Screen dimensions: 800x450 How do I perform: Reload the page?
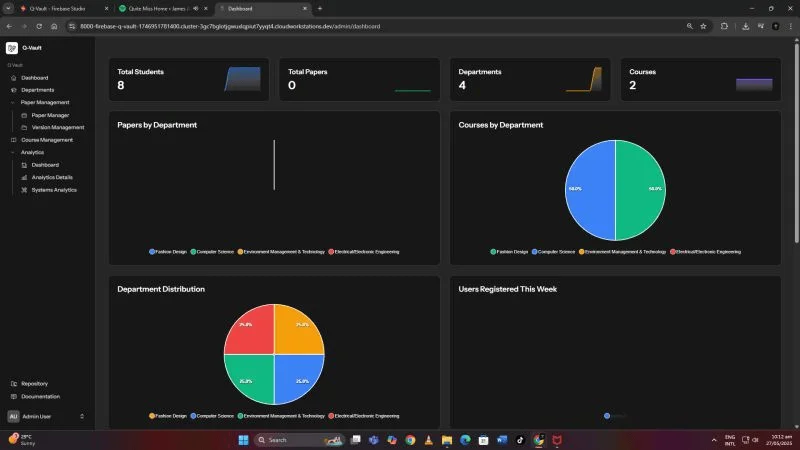coord(39,26)
